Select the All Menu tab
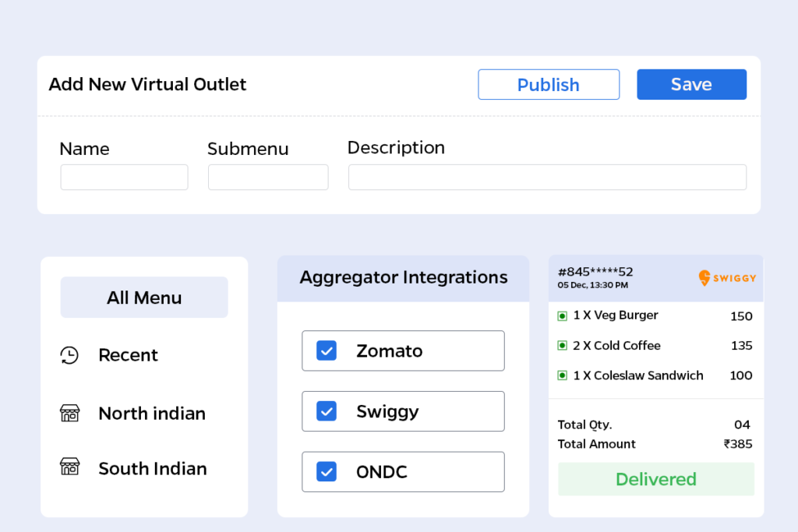 coord(144,298)
